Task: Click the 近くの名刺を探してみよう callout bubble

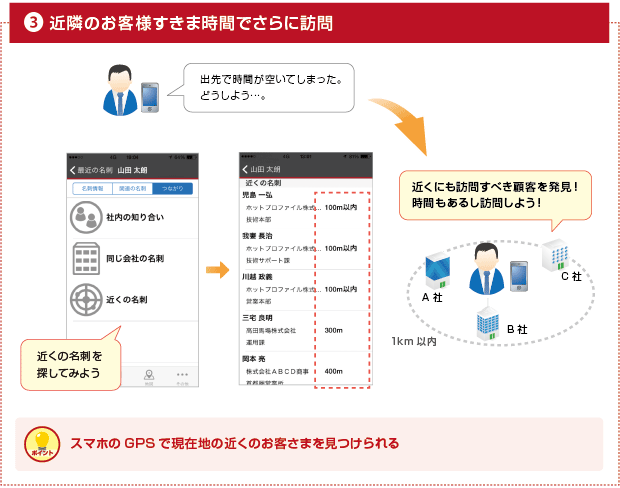Action: [70, 364]
